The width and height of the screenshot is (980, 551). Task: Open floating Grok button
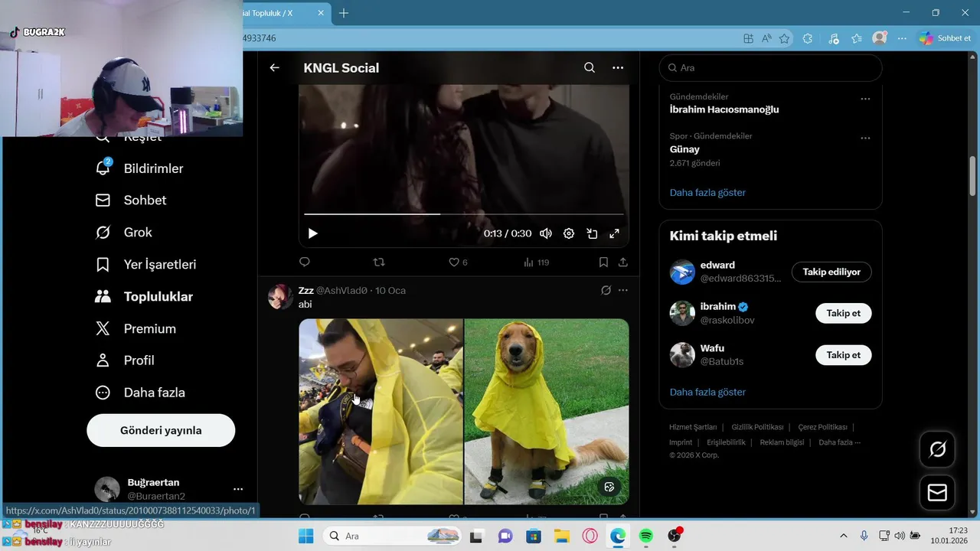[x=937, y=449]
